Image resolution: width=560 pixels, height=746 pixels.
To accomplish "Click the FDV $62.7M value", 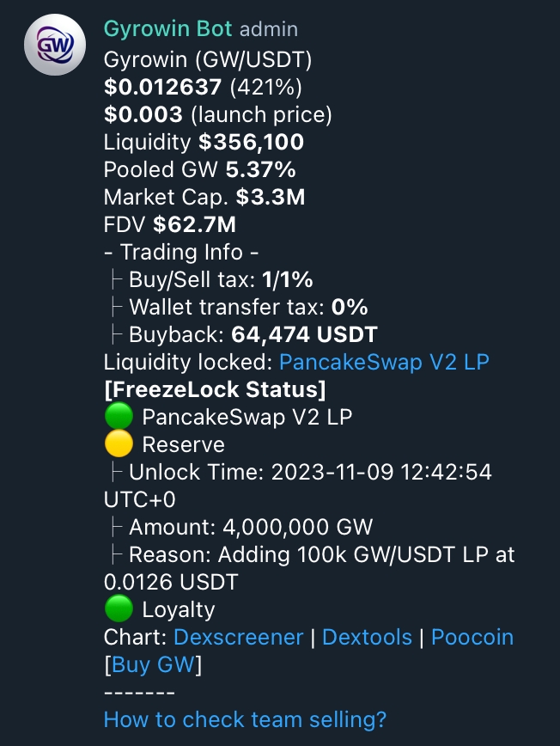I will [x=194, y=224].
